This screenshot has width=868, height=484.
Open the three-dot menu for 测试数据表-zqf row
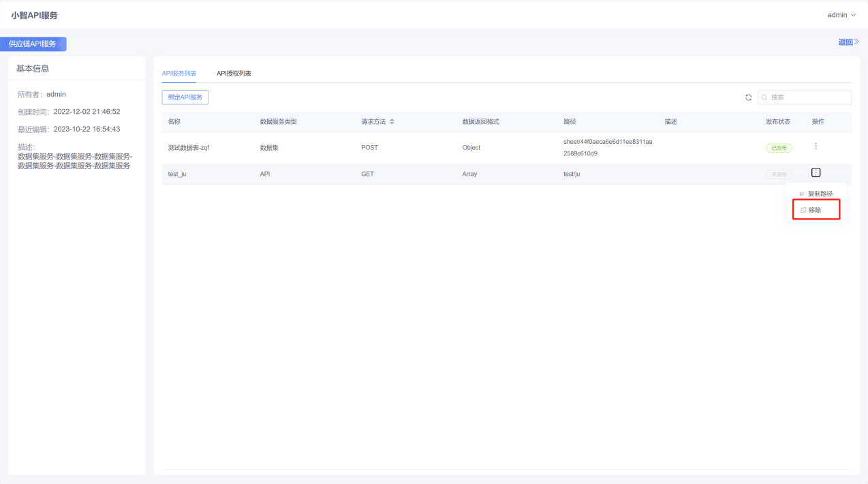816,147
